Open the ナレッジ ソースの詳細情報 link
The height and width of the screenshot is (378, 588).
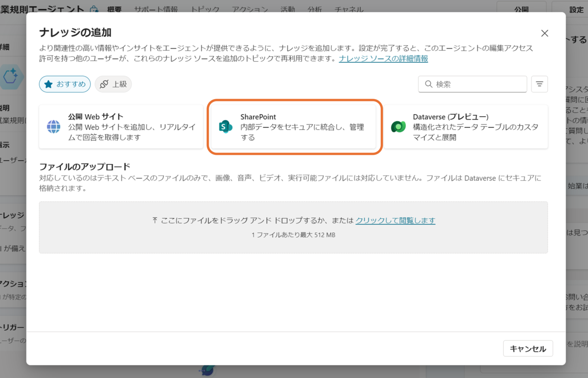383,58
